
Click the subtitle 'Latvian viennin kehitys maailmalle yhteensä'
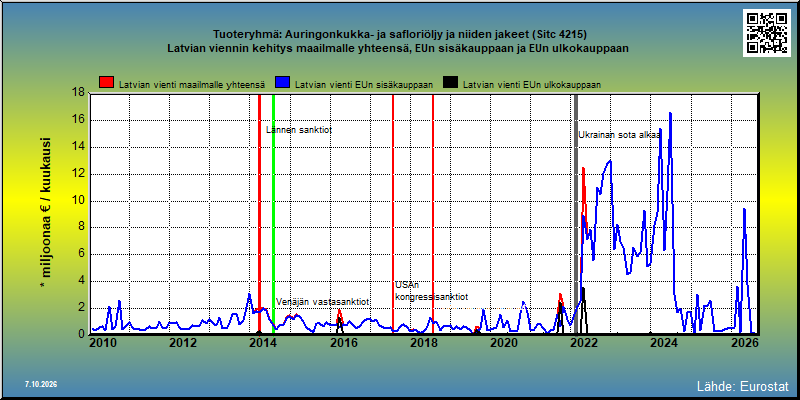click(288, 49)
